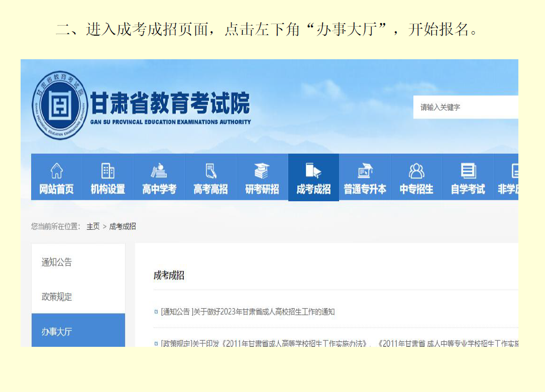Click the books icon above 高中学考
Viewport: 545px width, 392px height.
159,171
